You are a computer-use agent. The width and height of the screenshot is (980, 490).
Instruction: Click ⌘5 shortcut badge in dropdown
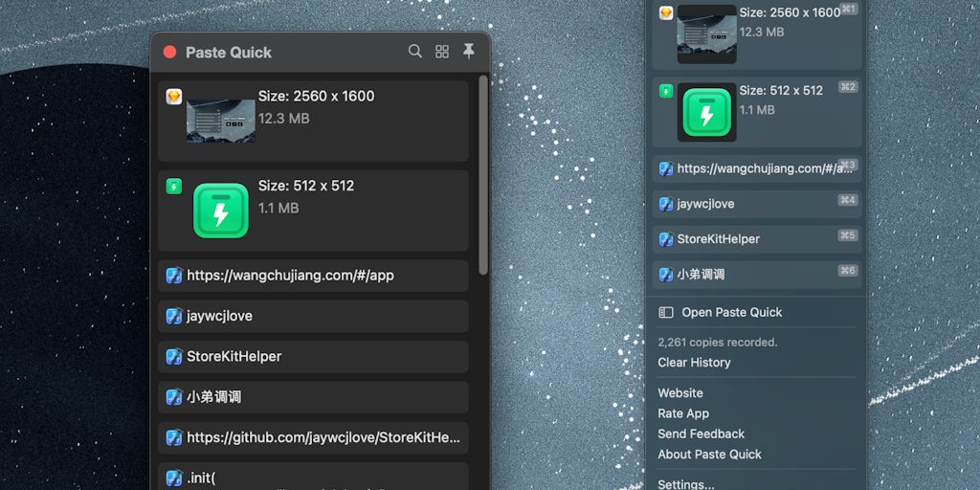tap(848, 235)
